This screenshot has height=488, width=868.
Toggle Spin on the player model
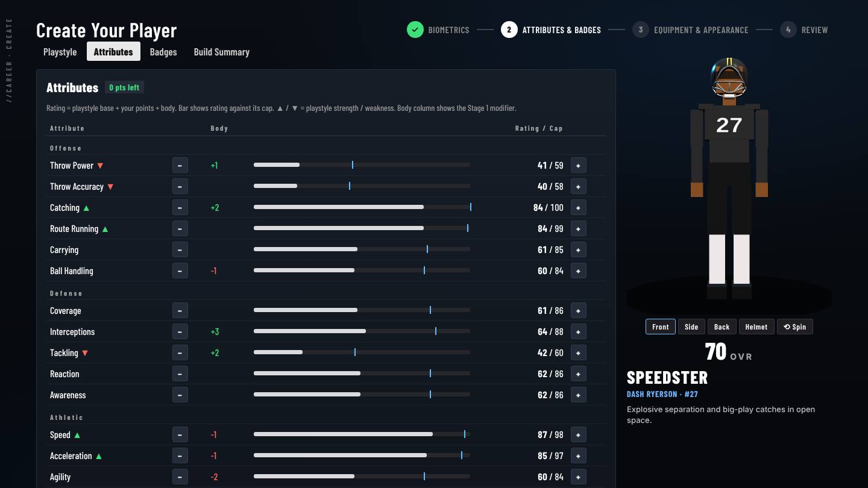pyautogui.click(x=795, y=327)
